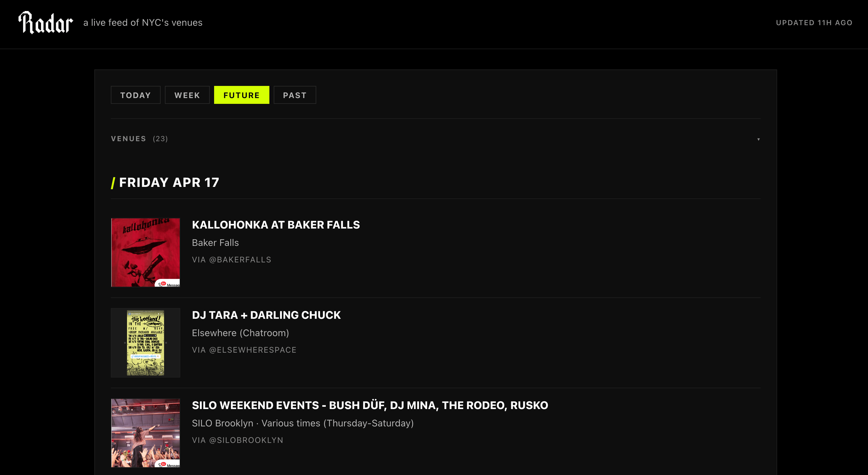The height and width of the screenshot is (475, 868).
Task: Click the FRIDAY APR 17 date heading
Action: point(169,183)
